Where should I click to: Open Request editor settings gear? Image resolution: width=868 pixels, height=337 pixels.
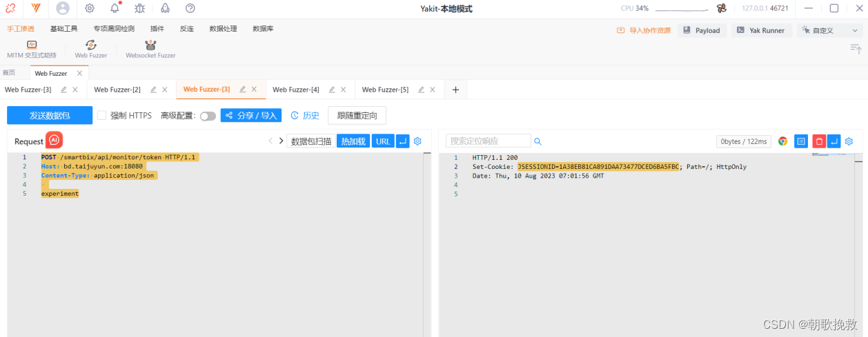(417, 141)
